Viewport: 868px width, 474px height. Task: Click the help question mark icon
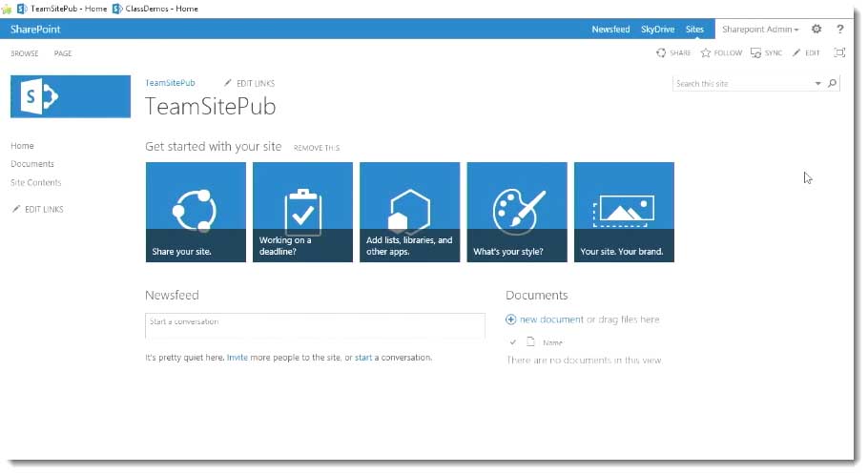(x=839, y=29)
